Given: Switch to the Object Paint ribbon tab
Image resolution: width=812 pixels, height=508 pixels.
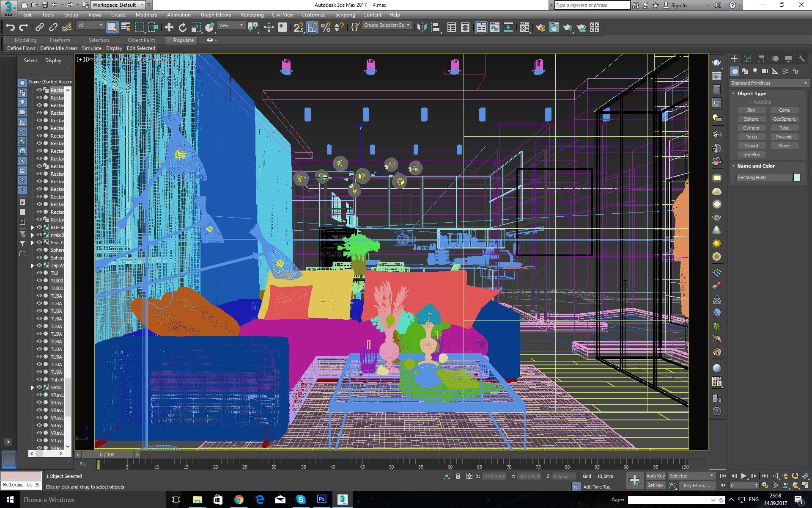Looking at the screenshot, I should (x=141, y=40).
